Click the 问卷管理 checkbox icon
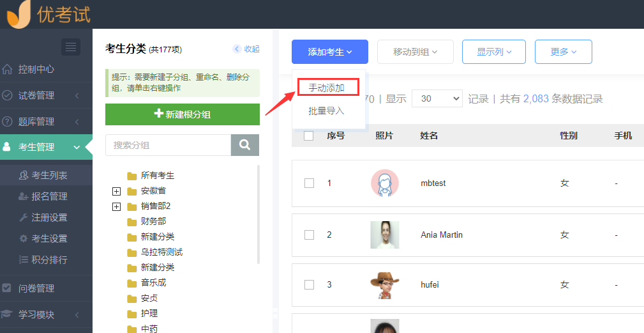The image size is (644, 333). click(x=6, y=288)
